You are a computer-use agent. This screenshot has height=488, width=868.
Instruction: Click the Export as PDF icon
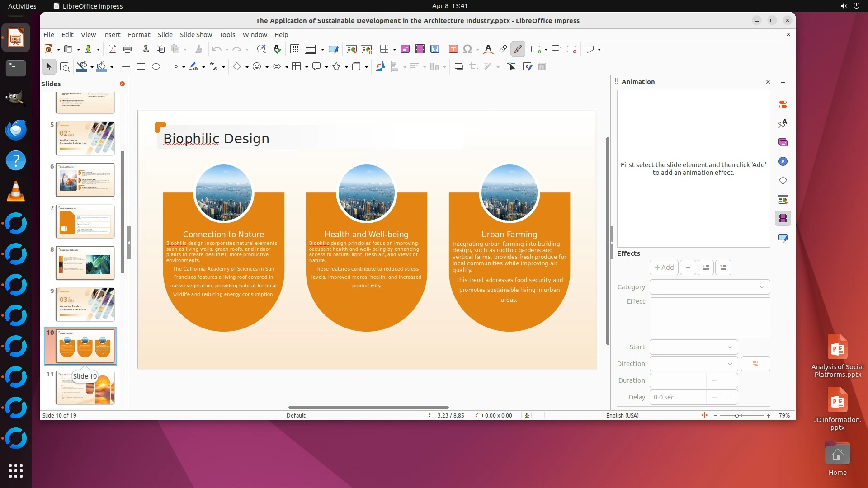click(x=113, y=49)
